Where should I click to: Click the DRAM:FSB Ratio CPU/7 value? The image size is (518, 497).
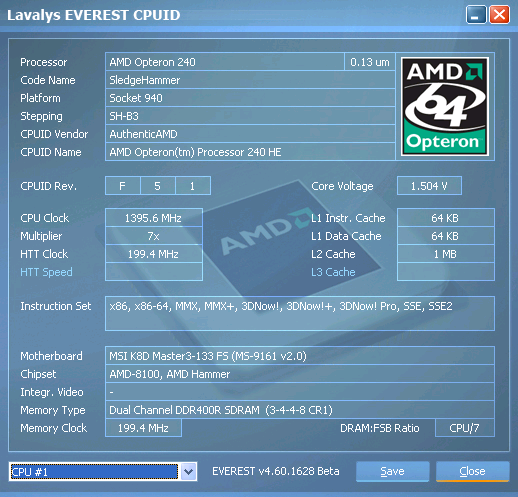(x=465, y=428)
